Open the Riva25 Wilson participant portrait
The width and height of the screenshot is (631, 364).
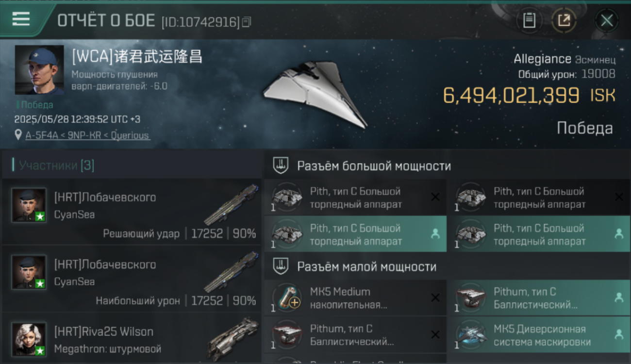click(29, 339)
